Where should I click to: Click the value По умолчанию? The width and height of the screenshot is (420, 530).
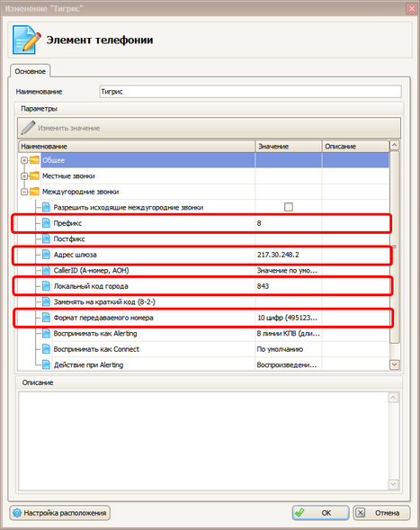pyautogui.click(x=280, y=349)
